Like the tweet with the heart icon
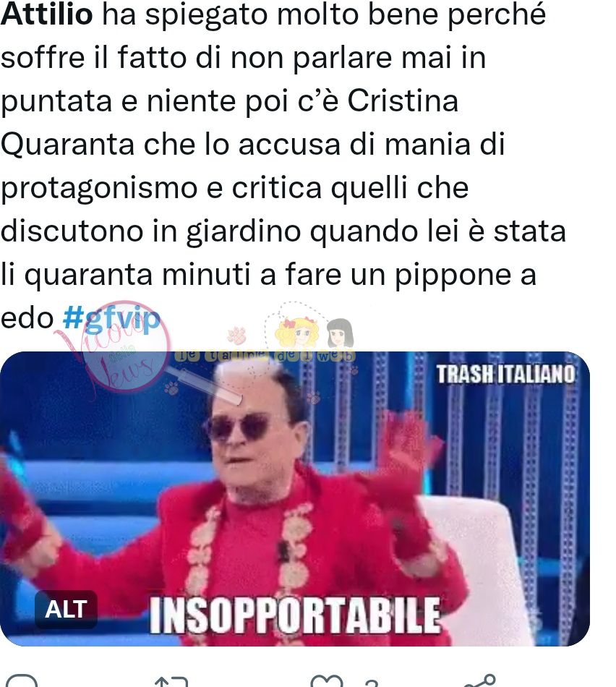The height and width of the screenshot is (687, 616). [x=326, y=681]
